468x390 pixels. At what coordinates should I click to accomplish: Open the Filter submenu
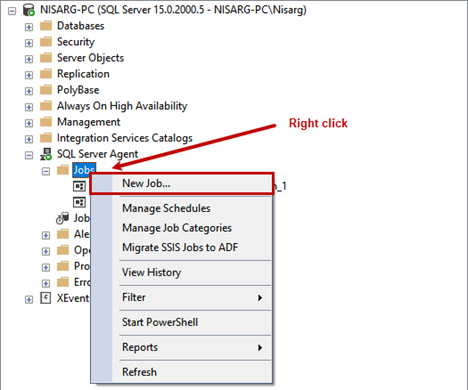click(182, 297)
